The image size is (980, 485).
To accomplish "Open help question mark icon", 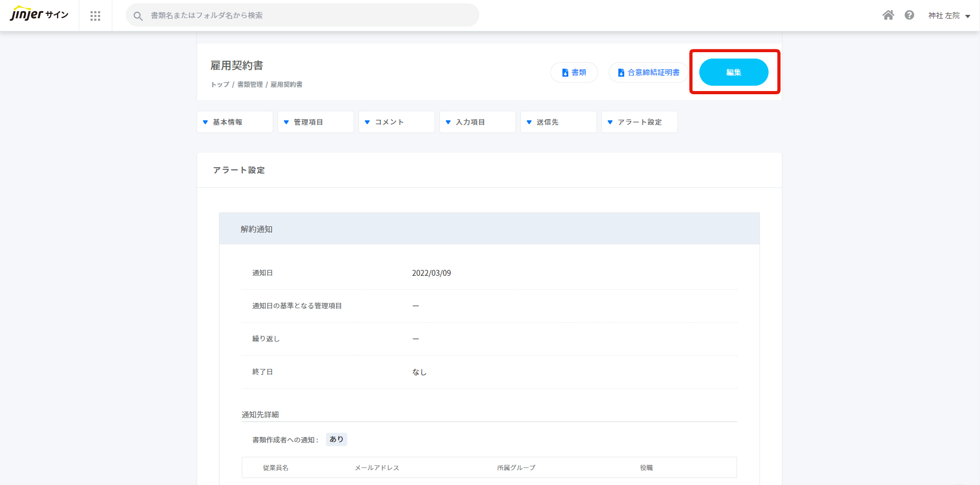I will 909,15.
